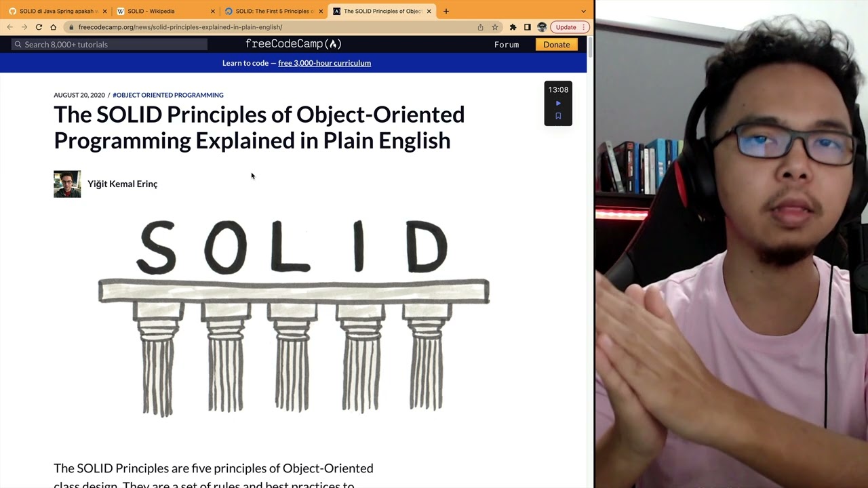The height and width of the screenshot is (488, 868).
Task: Open a new browser tab
Action: pyautogui.click(x=446, y=11)
